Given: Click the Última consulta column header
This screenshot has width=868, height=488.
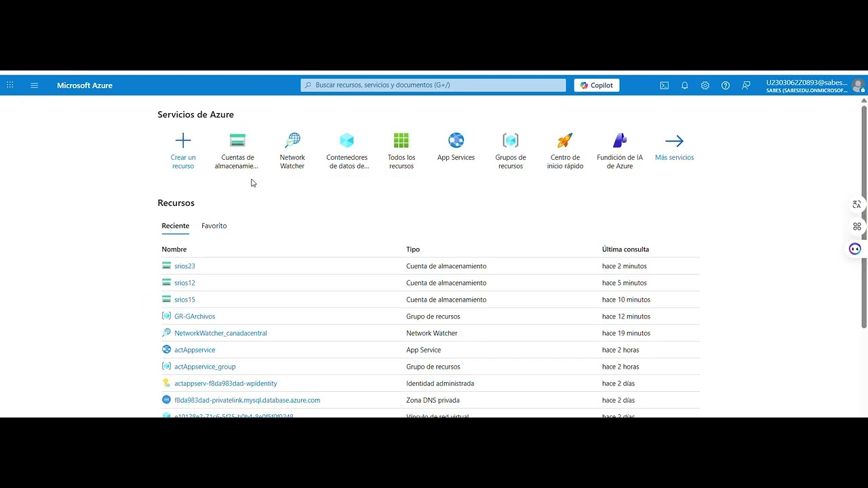Looking at the screenshot, I should [625, 249].
